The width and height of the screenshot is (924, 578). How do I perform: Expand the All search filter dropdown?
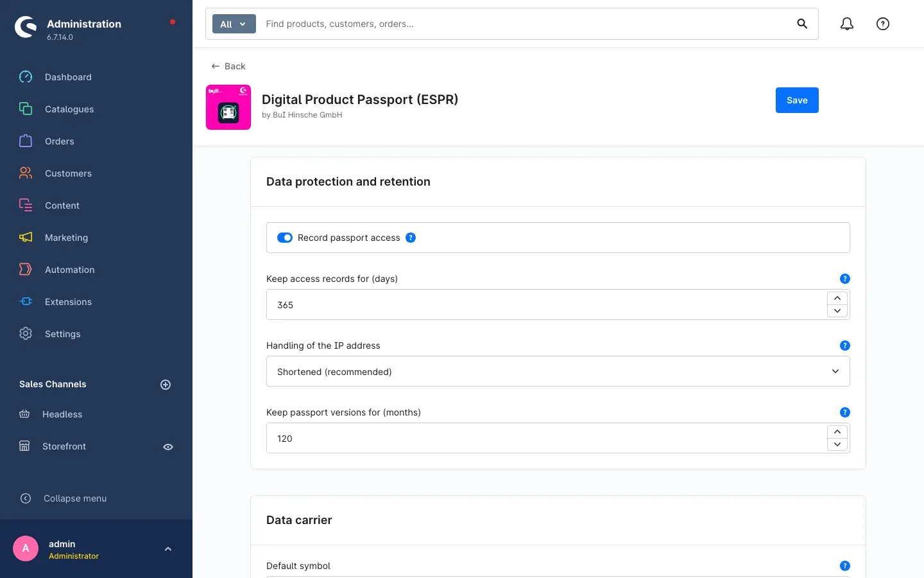click(x=234, y=24)
